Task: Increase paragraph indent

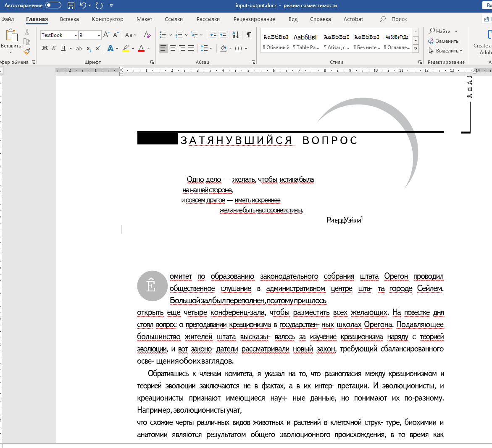Action: coord(222,35)
